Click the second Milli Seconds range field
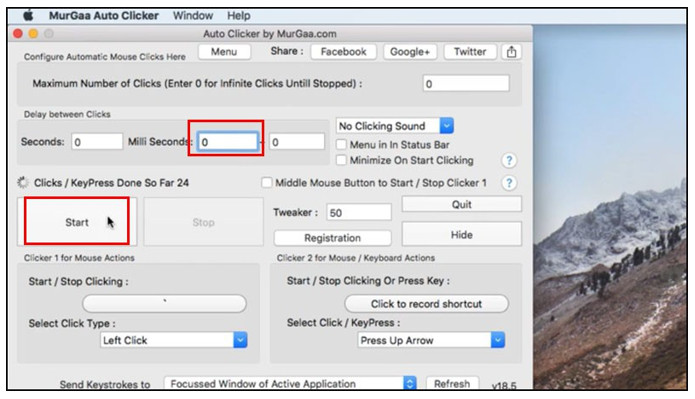The image size is (695, 399). [x=297, y=142]
